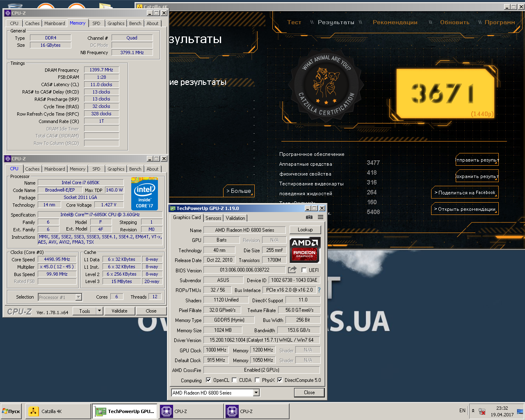Click the first CPU-Z taskbar icon
Image resolution: width=525 pixels, height=420 pixels.
click(x=166, y=411)
